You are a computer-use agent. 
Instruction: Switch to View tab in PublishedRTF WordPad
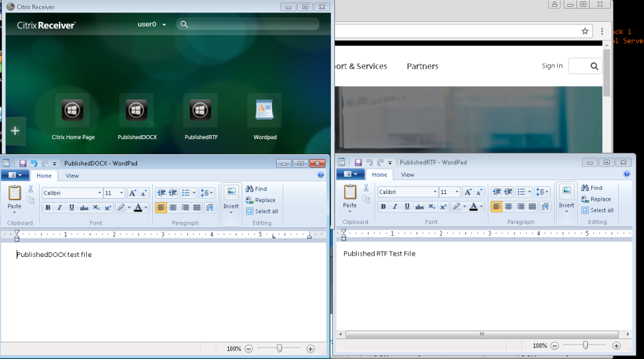(x=408, y=175)
